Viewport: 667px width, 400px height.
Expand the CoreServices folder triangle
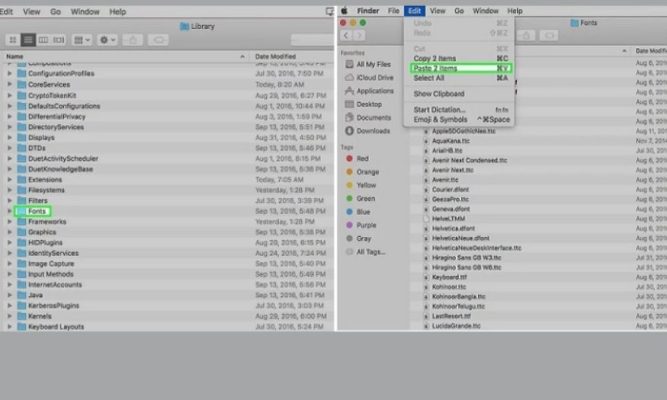(x=10, y=84)
